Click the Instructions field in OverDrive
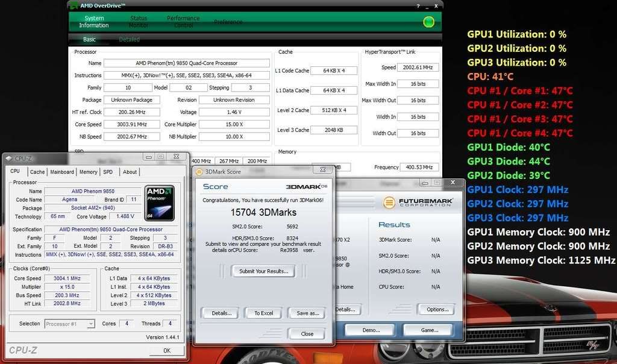Image resolution: width=617 pixels, height=364 pixels. coord(187,75)
